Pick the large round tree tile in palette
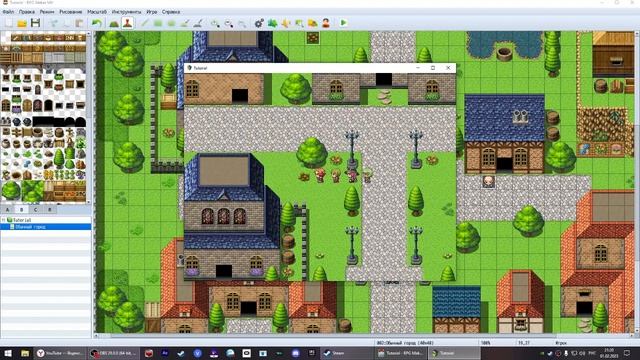The image size is (640, 360). pyautogui.click(x=11, y=190)
